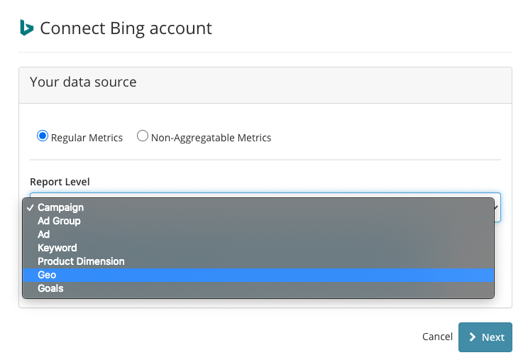
Task: Click the Next button
Action: 485,337
